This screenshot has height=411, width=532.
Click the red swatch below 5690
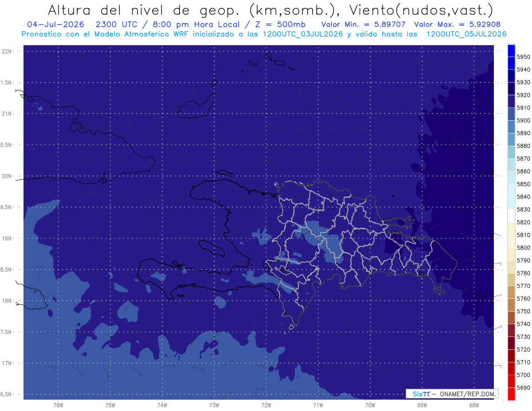[511, 394]
